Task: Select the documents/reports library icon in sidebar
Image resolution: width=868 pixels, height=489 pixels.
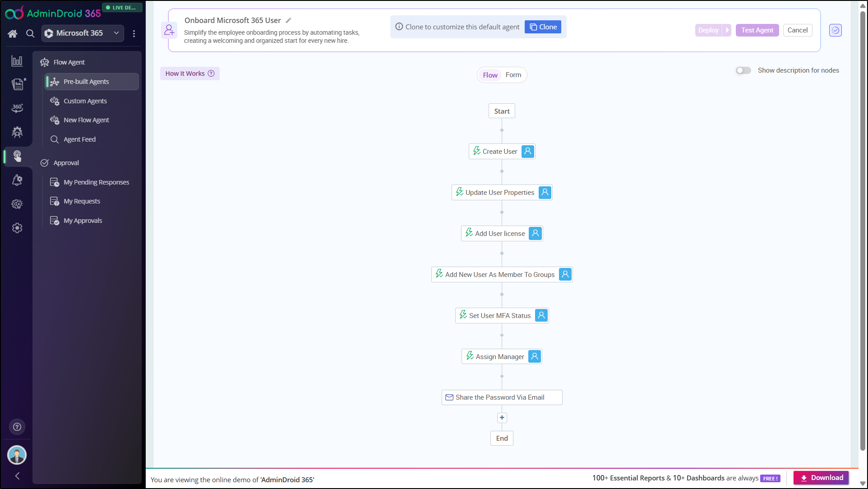Action: [x=17, y=84]
